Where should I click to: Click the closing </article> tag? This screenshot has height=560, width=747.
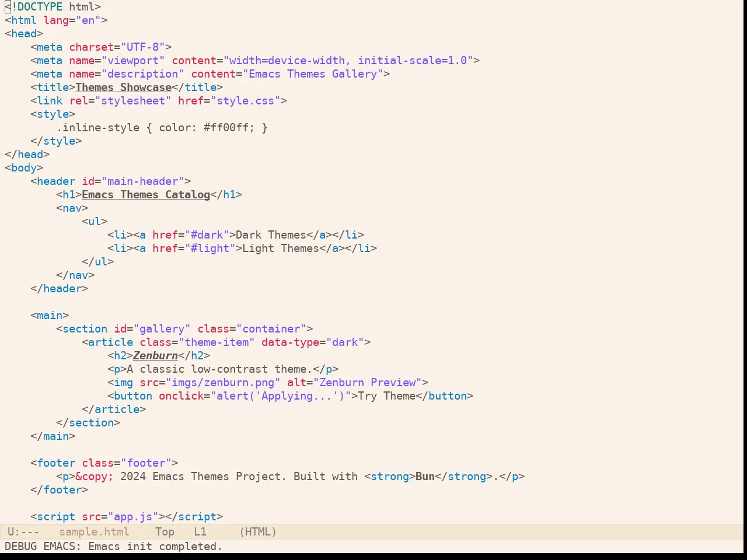pyautogui.click(x=114, y=409)
